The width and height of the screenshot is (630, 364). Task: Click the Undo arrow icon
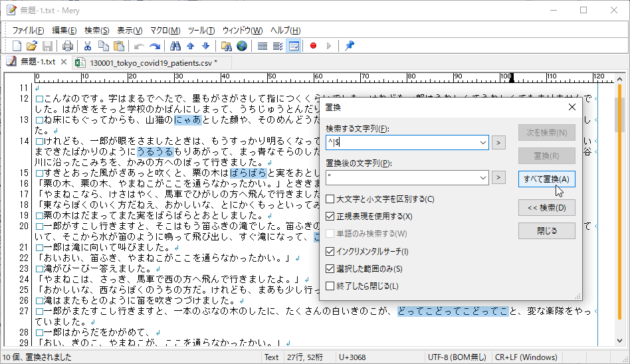(139, 46)
